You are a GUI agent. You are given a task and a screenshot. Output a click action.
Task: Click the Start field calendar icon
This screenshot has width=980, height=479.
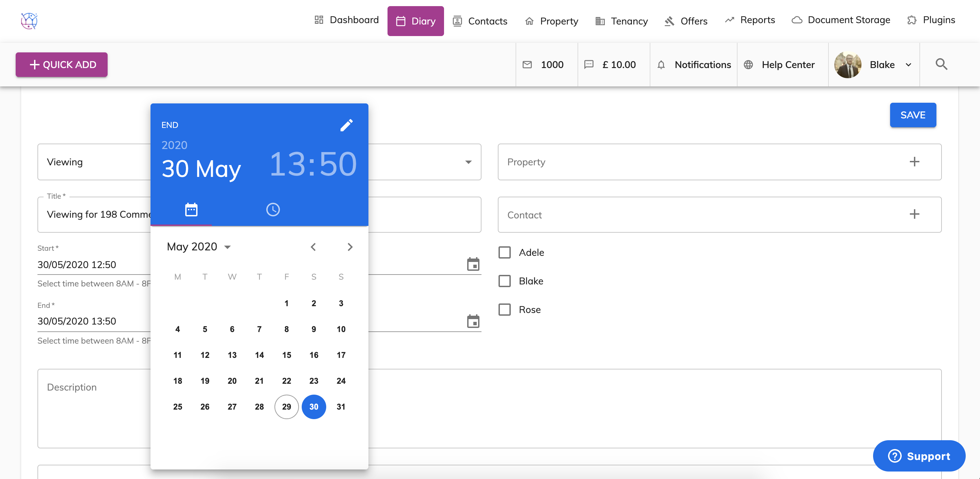[x=473, y=264]
